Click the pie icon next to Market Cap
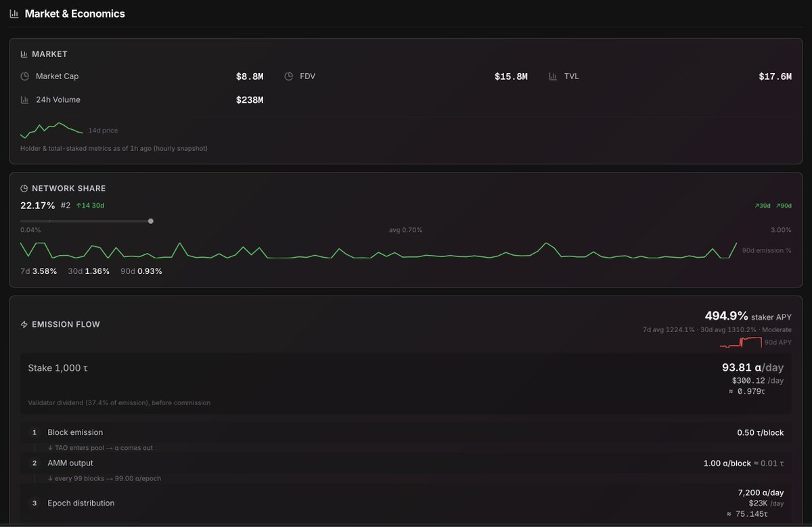The height and width of the screenshot is (527, 812). 25,76
